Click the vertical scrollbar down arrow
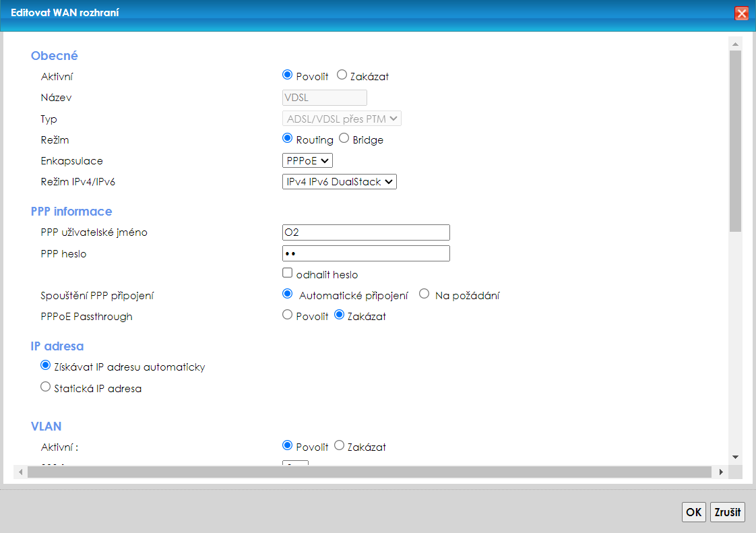756x533 pixels. click(x=735, y=456)
